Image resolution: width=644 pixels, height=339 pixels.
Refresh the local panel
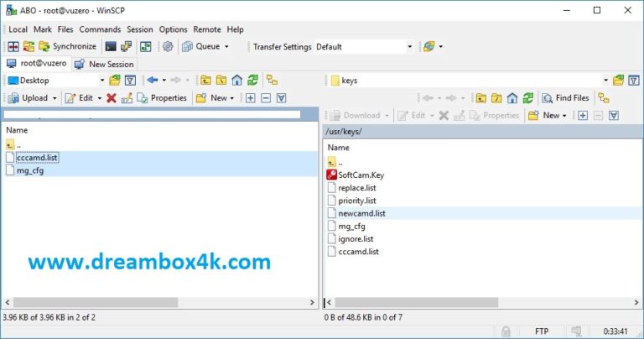tap(252, 80)
